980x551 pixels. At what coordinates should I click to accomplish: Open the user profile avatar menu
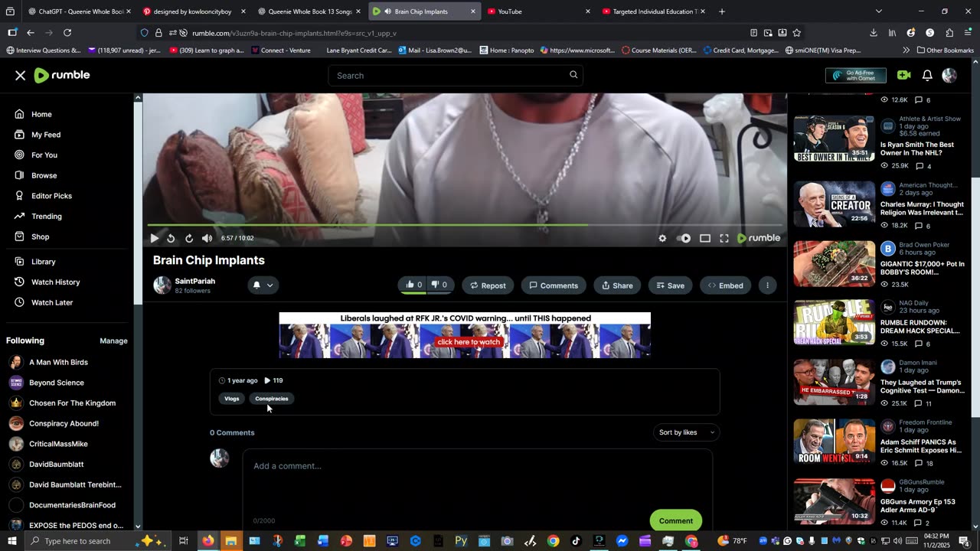coord(949,75)
